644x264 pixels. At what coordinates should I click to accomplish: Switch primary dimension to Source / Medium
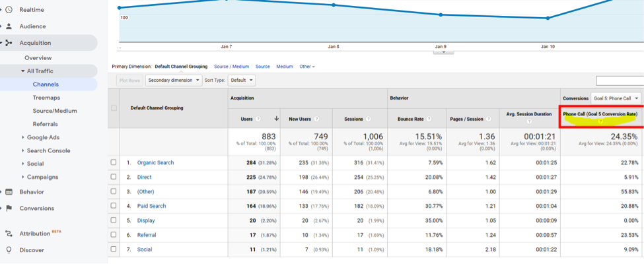pyautogui.click(x=231, y=67)
